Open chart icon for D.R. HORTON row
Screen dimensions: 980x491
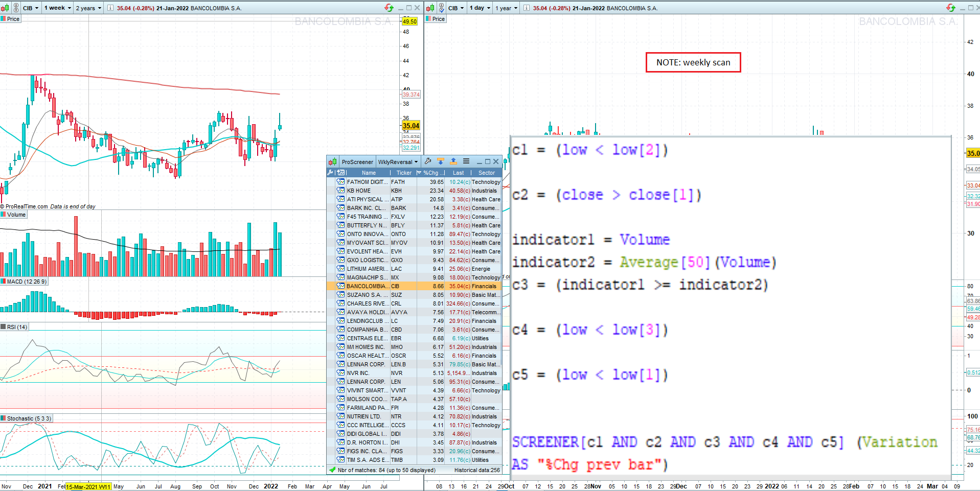[x=340, y=442]
